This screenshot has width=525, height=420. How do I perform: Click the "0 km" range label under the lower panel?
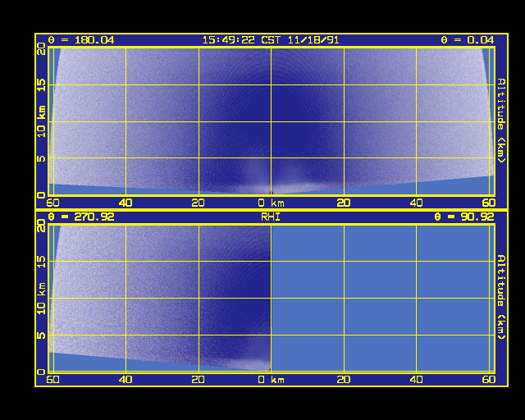[x=272, y=380]
